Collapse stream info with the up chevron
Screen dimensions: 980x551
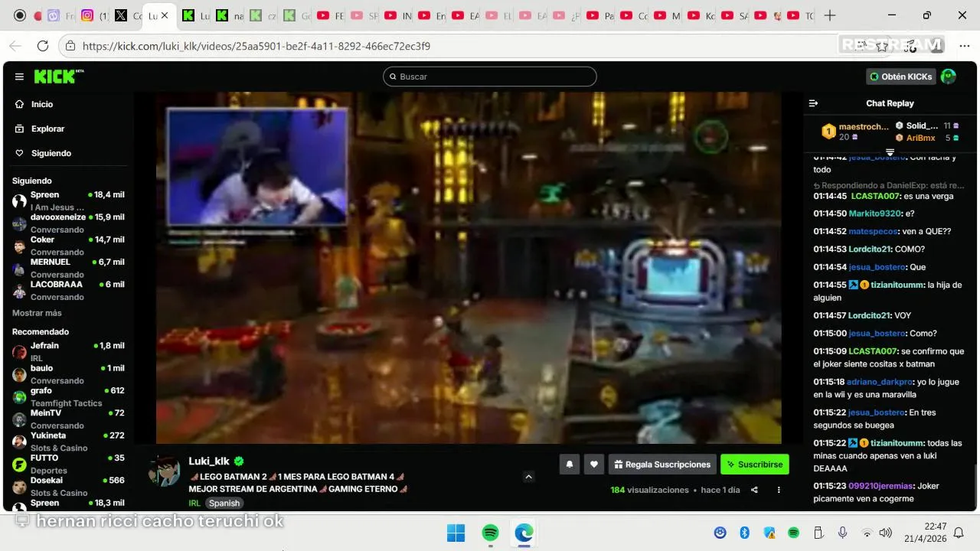(x=528, y=477)
